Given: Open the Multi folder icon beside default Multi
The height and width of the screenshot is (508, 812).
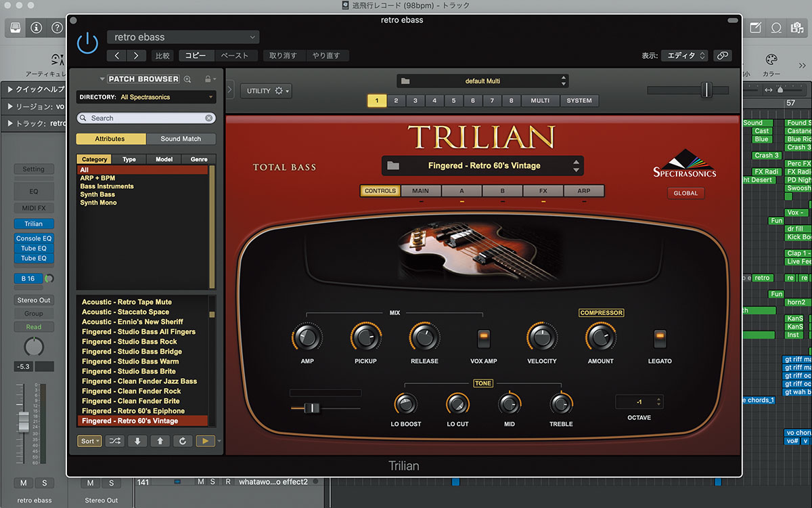Looking at the screenshot, I should click(x=405, y=81).
